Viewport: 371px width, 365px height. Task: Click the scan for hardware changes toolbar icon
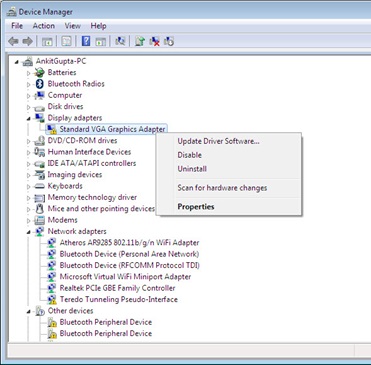[x=120, y=41]
